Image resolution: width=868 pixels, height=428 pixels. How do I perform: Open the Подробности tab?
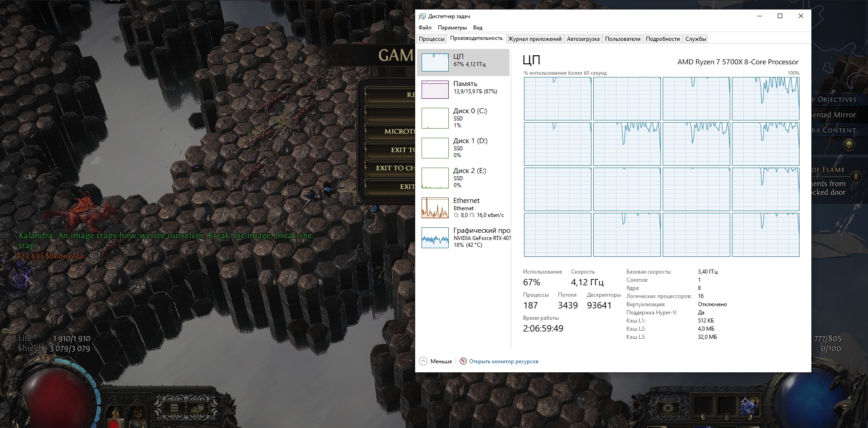tap(663, 39)
